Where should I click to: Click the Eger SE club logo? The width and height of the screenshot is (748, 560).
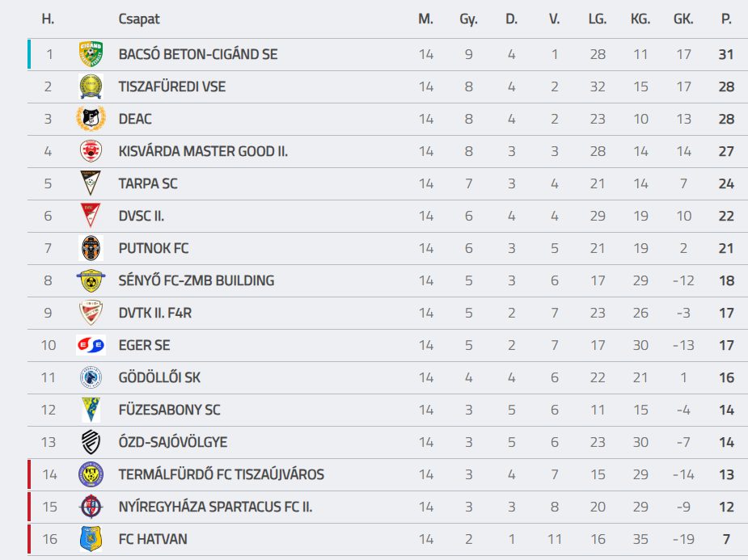coord(91,345)
